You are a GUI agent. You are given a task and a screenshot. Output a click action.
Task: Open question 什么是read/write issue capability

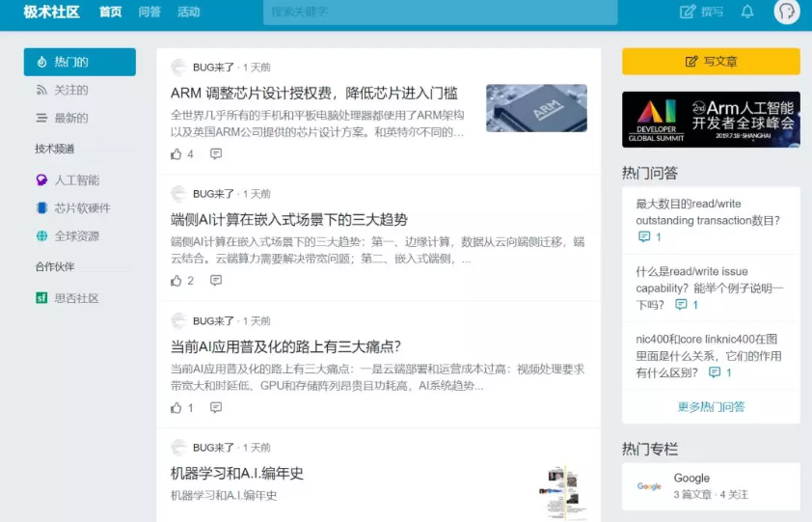pos(710,288)
